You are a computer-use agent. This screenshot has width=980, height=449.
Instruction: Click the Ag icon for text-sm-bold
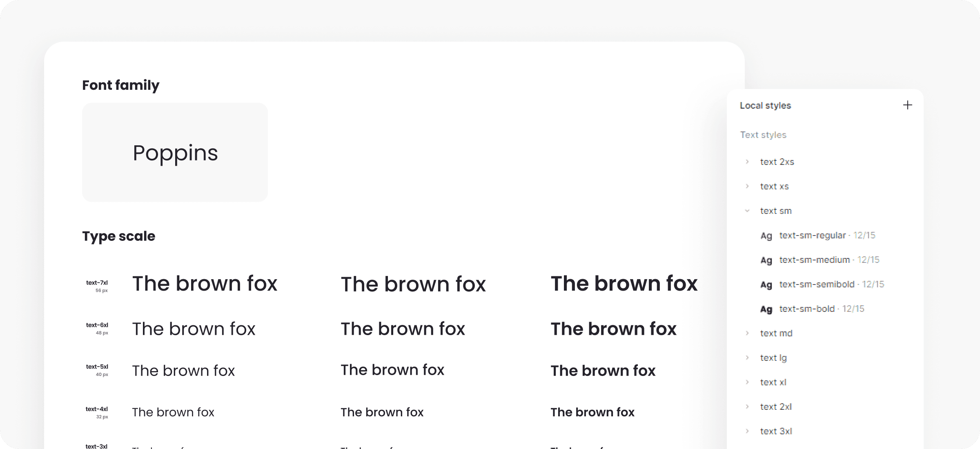[766, 309]
